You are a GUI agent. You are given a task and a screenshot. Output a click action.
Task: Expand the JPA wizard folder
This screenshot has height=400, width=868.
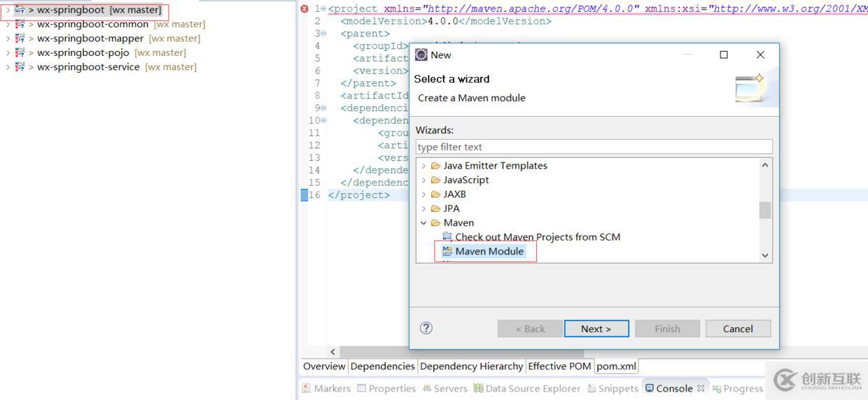pos(423,208)
